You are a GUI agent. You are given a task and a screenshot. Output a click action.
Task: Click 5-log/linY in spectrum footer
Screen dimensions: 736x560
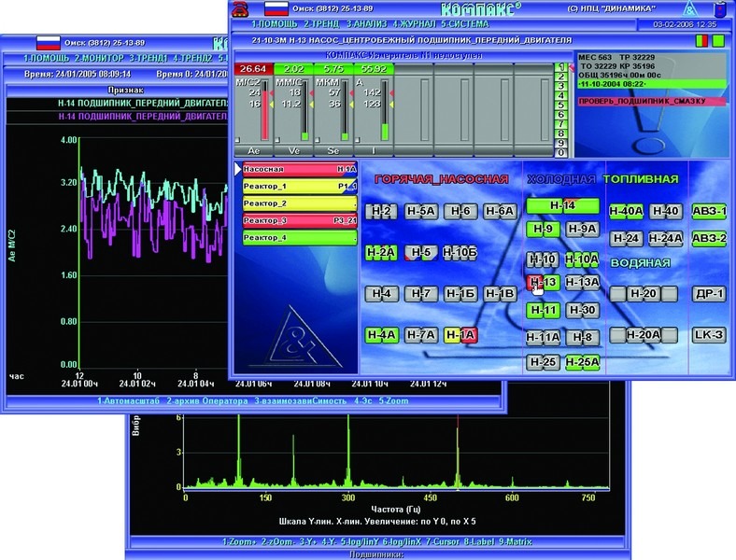360,541
